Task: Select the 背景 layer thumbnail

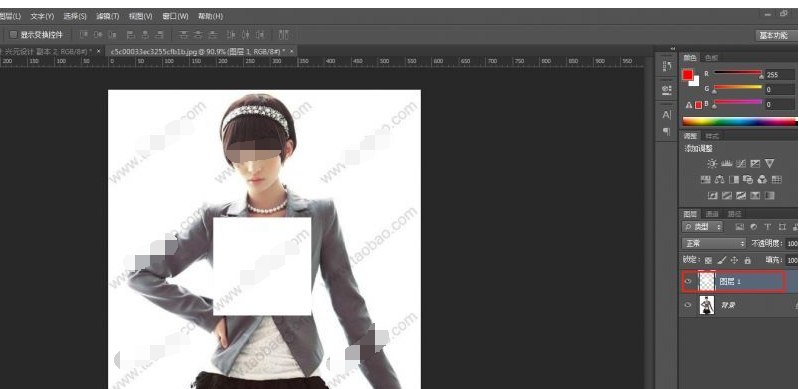Action: point(707,305)
